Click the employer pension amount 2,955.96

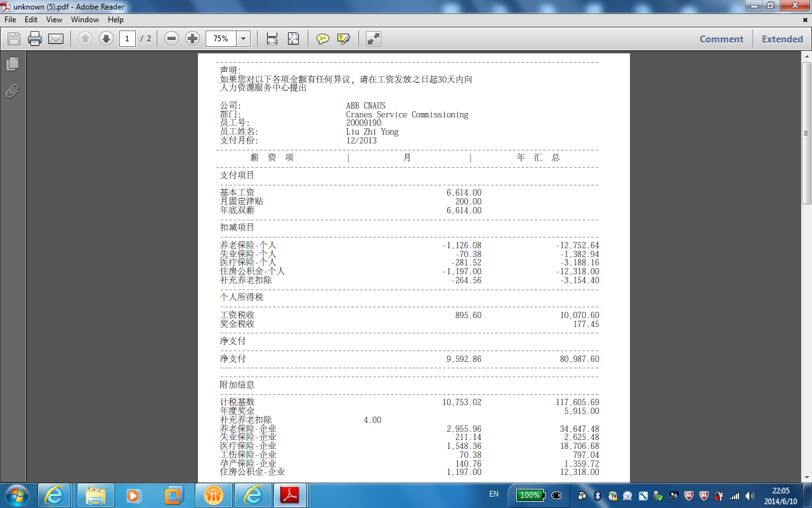pyautogui.click(x=464, y=429)
